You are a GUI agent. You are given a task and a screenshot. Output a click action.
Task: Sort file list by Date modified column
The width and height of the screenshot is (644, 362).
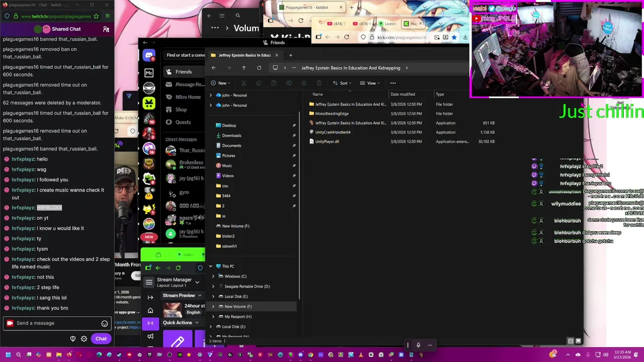click(403, 94)
